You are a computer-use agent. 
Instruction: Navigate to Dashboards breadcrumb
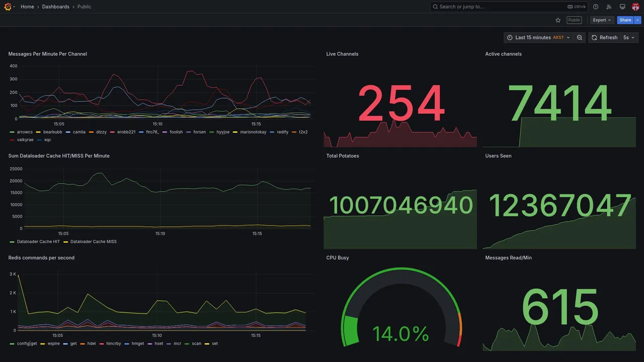[56, 7]
